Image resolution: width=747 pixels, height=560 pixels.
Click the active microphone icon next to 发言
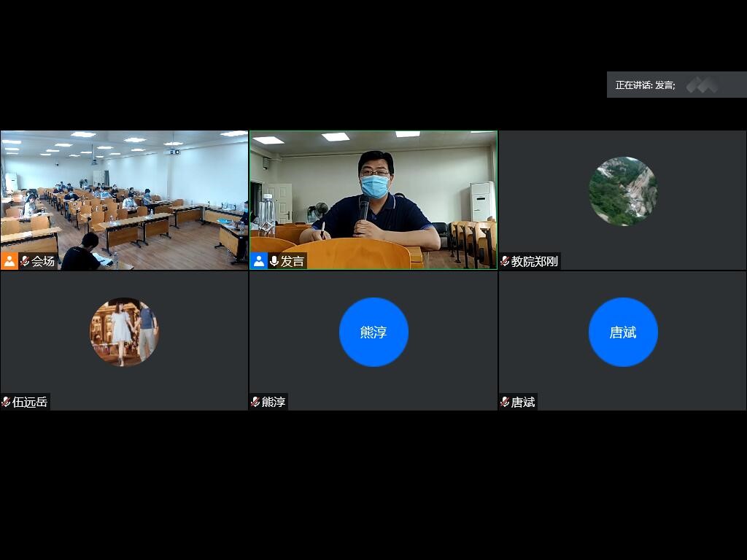click(x=274, y=261)
